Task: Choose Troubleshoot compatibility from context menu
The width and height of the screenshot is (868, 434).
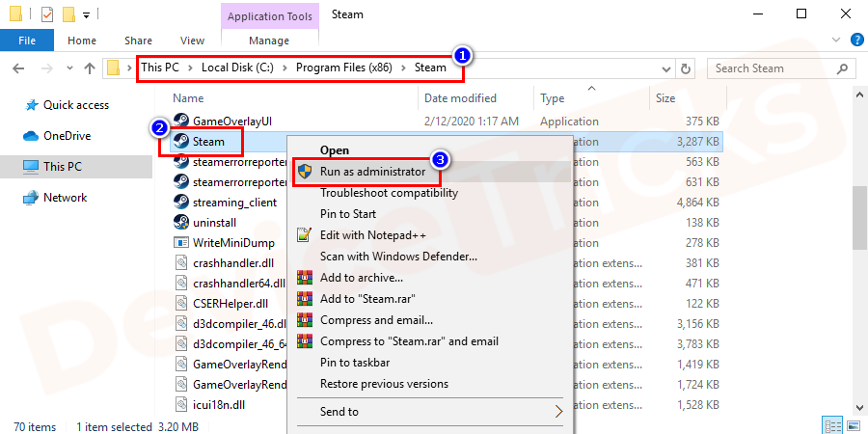Action: pyautogui.click(x=389, y=193)
